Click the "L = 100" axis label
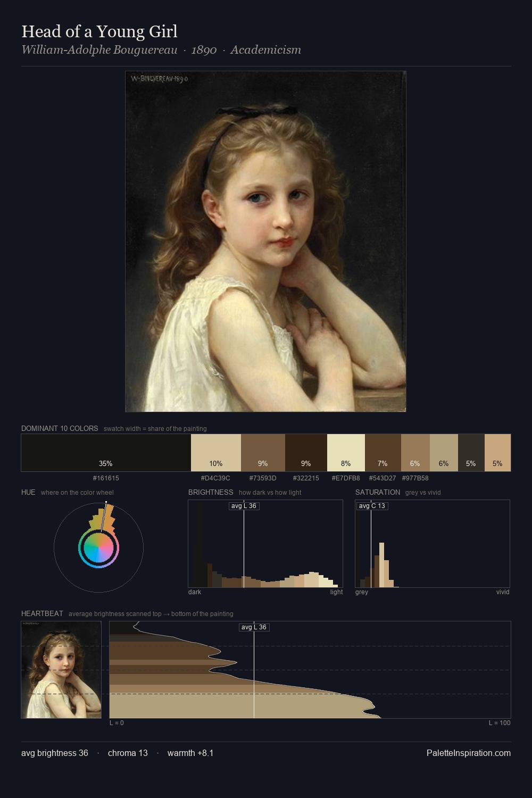 500,723
